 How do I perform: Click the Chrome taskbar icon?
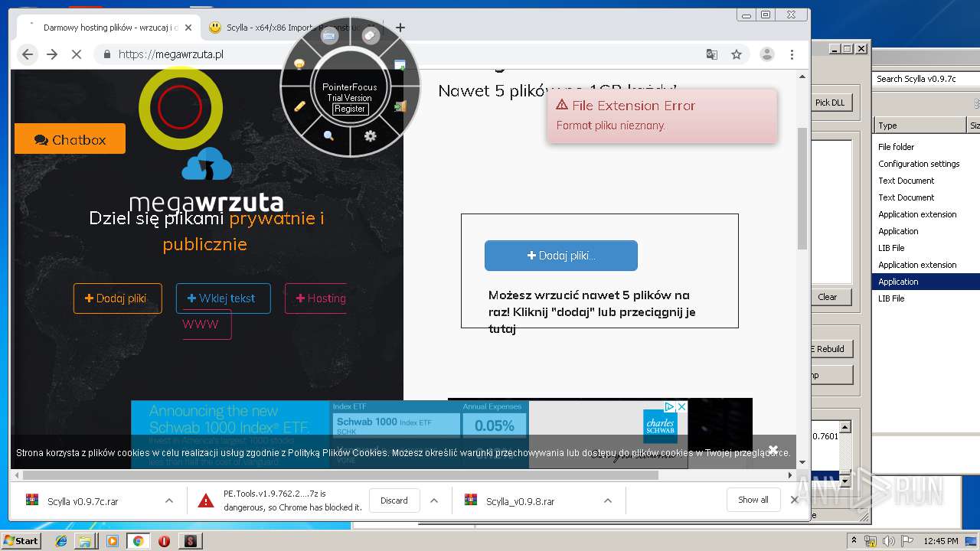coord(139,541)
